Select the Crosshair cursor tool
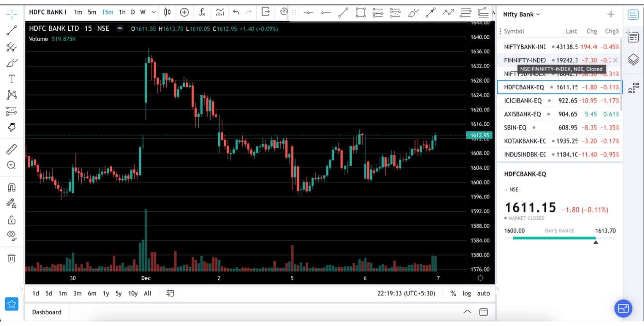644x326 pixels. pyautogui.click(x=11, y=14)
